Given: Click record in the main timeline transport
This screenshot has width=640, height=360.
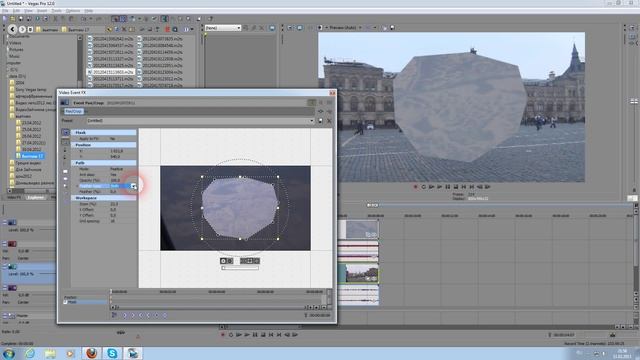Looking at the screenshot, I should (x=222, y=335).
